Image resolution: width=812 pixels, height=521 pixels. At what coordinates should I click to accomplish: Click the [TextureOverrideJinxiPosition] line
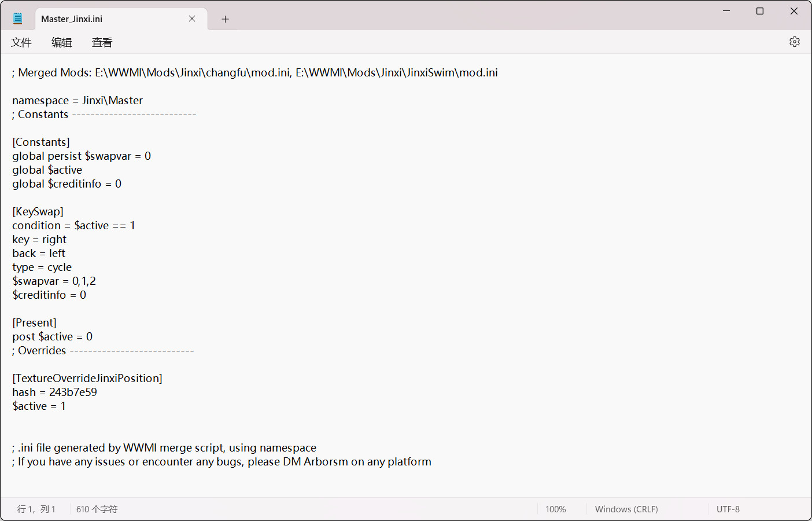click(87, 378)
